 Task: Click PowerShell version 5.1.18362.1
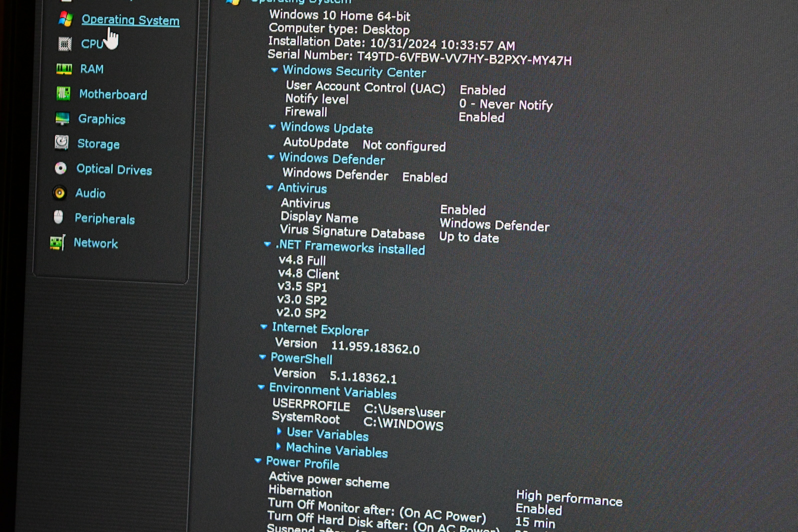click(x=363, y=377)
